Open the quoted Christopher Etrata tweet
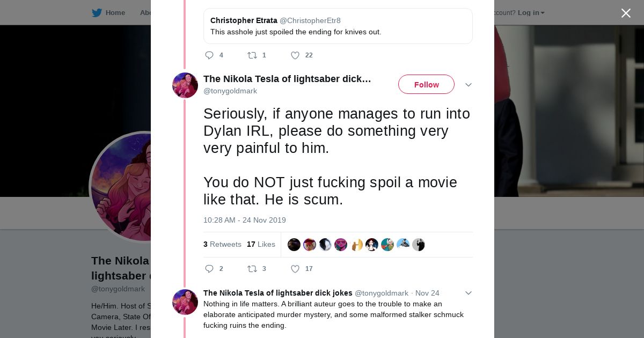 pos(338,26)
